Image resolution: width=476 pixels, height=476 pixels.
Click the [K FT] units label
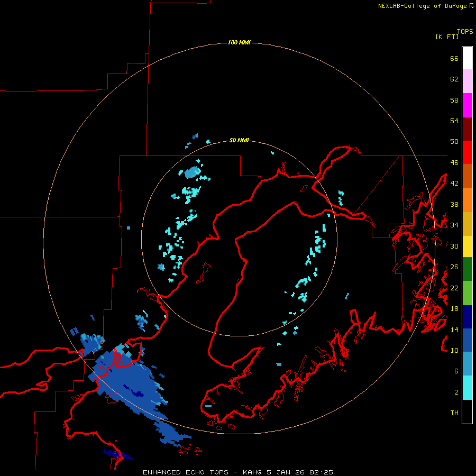[447, 36]
